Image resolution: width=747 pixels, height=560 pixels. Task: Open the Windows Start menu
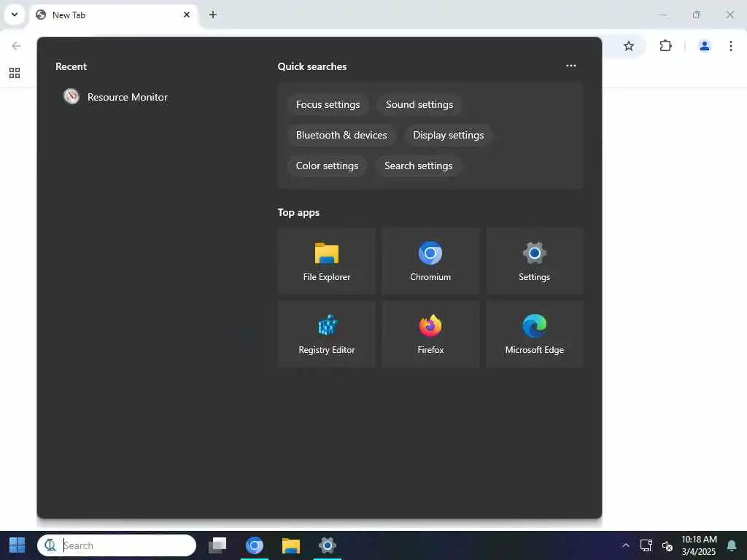(18, 545)
